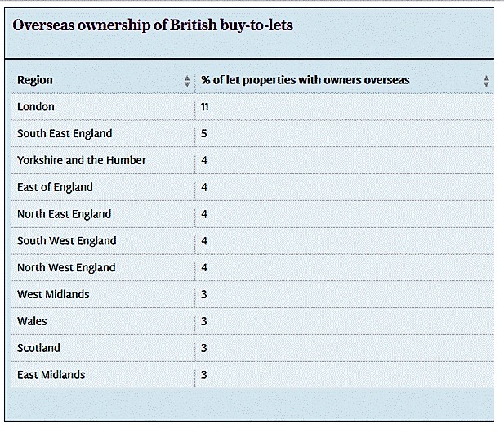This screenshot has width=504, height=433.
Task: Click the sort arrows beside the Region header
Action: tap(187, 81)
